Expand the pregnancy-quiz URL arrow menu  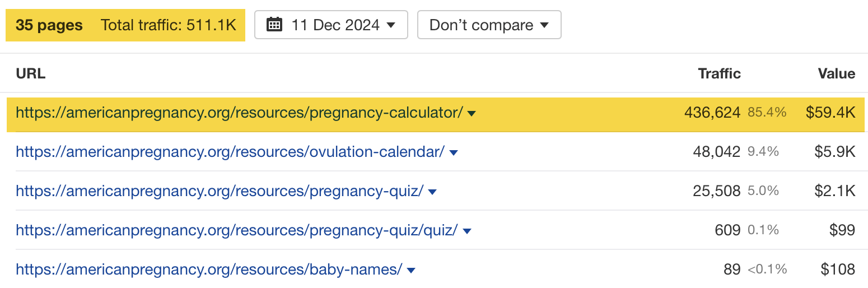pos(432,192)
